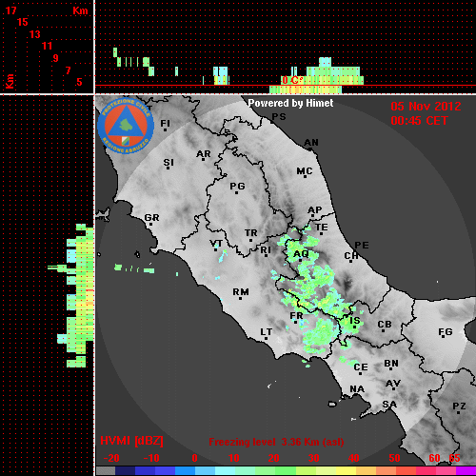The height and width of the screenshot is (476, 476).
Task: Click the NA city label
Action: 357,389
